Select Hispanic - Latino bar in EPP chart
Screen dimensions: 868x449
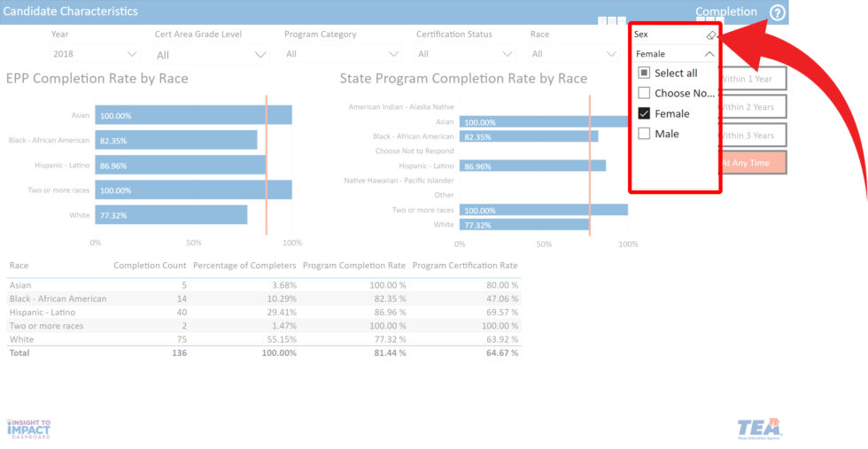(181, 166)
